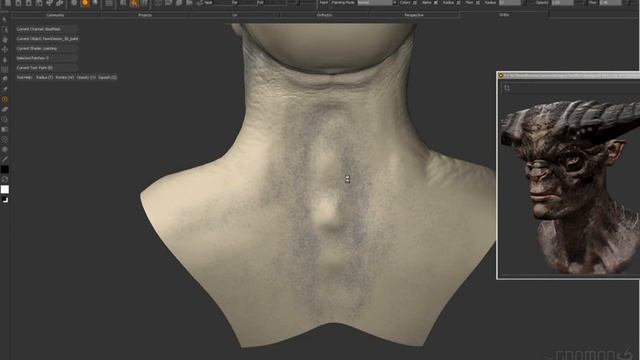Viewport: 640px width, 360px height.
Task: Toggle the Radius checkbox in top toolbar
Action: pyautogui.click(x=458, y=2)
